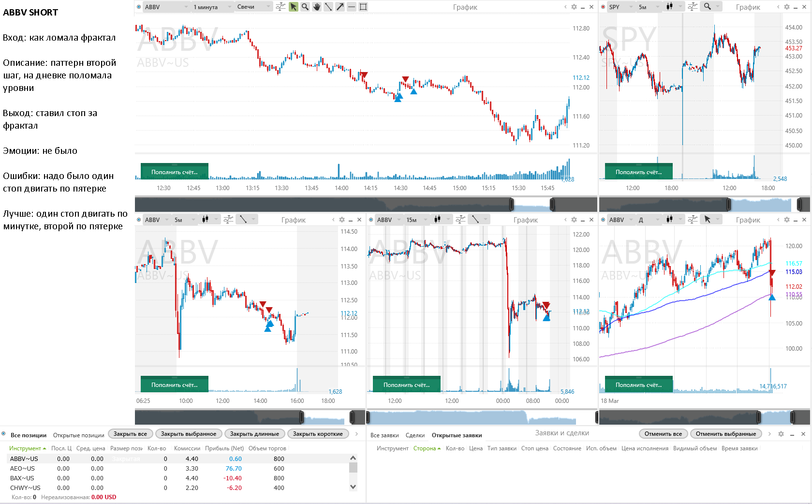Select the arrow pointer tool on 1-minute chart

coord(294,7)
